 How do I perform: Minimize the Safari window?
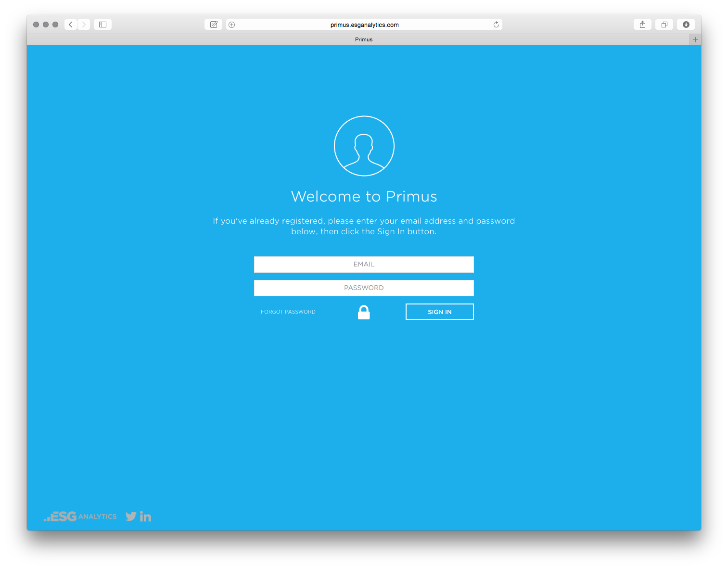46,25
